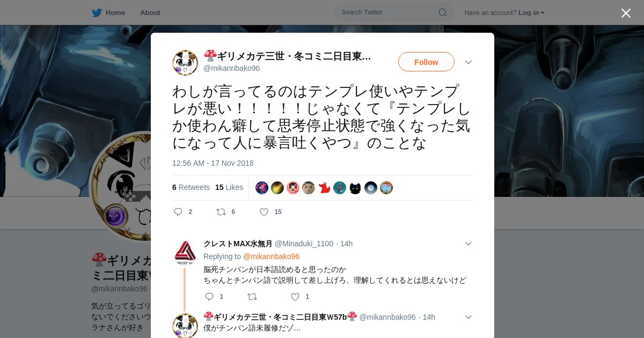Open chevron menu on last mikannbako96 reply
This screenshot has width=644, height=338.
(469, 317)
